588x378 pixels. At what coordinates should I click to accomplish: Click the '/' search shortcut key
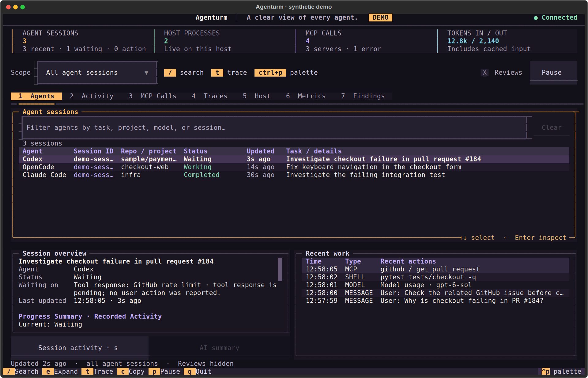coord(170,73)
